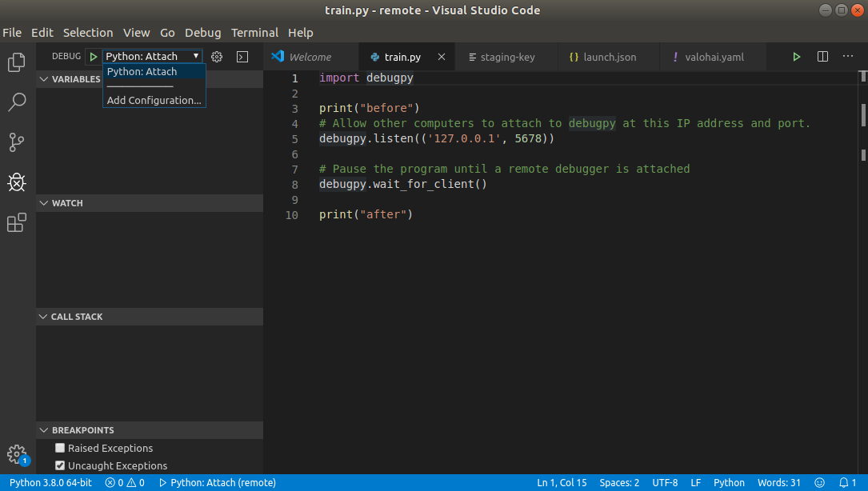Change file encoding UTF-8

(x=665, y=483)
